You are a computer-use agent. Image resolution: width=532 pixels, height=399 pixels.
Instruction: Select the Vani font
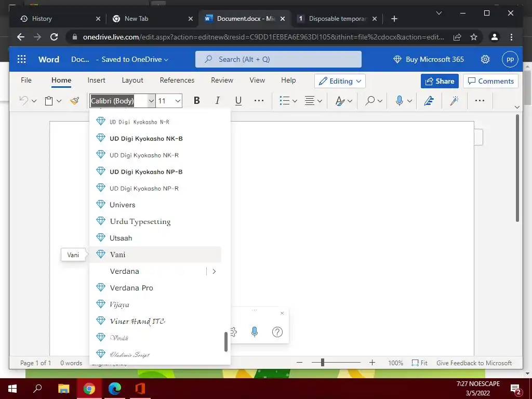point(155,255)
